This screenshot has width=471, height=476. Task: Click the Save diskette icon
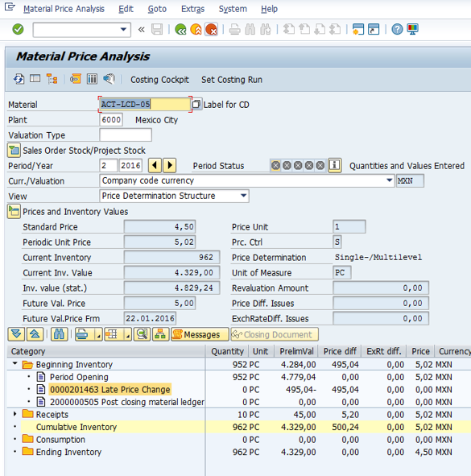[157, 30]
